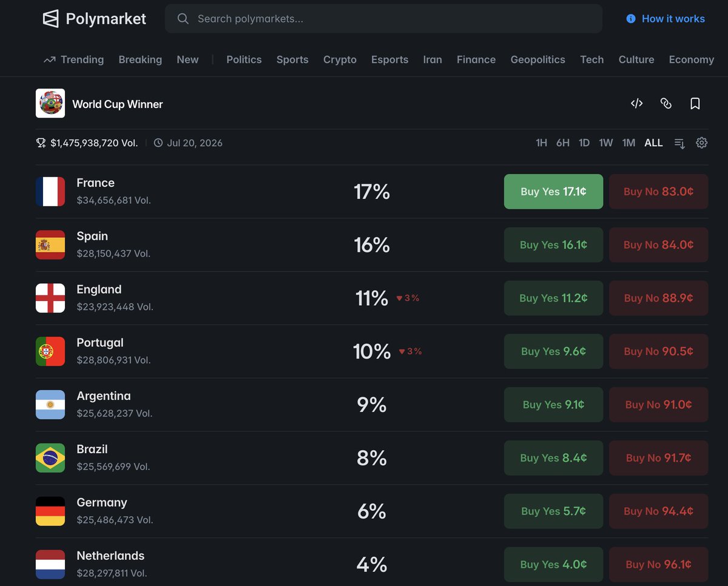Copy market link via chain icon
The height and width of the screenshot is (586, 728).
[x=666, y=104]
